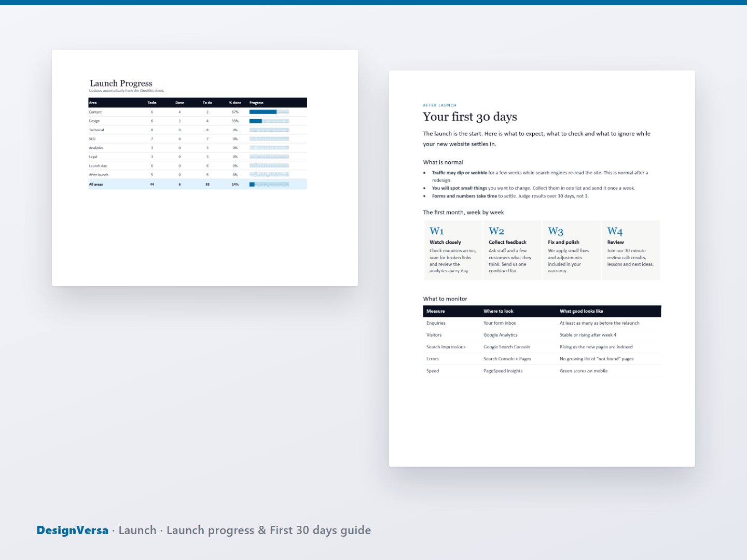Select the All areas progress bar
747x560 pixels.
click(x=269, y=184)
